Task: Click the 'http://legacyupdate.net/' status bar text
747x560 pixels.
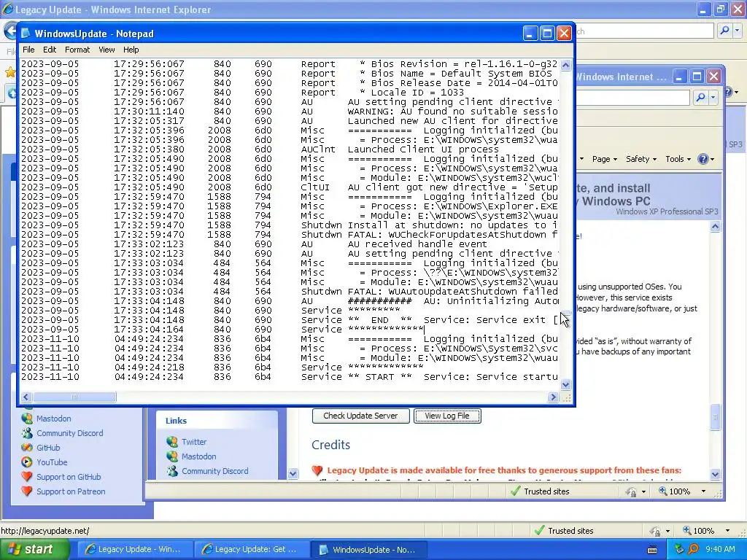Action: click(x=44, y=531)
